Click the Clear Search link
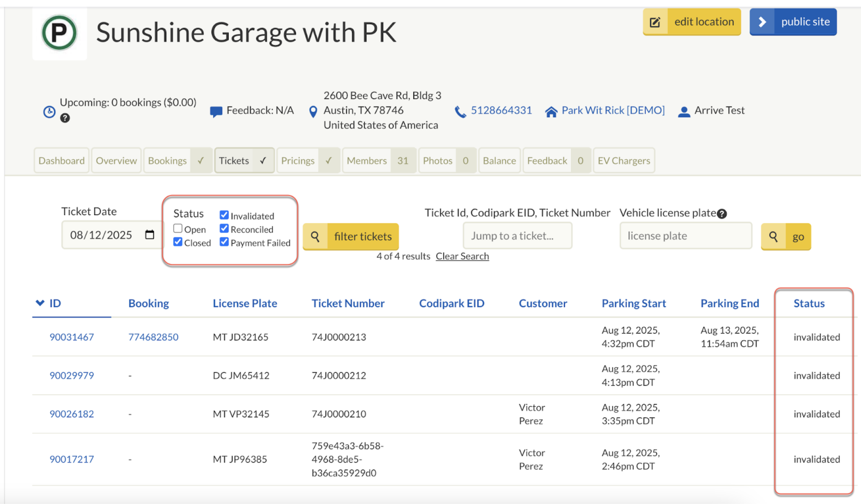Image resolution: width=861 pixels, height=504 pixels. click(x=462, y=256)
